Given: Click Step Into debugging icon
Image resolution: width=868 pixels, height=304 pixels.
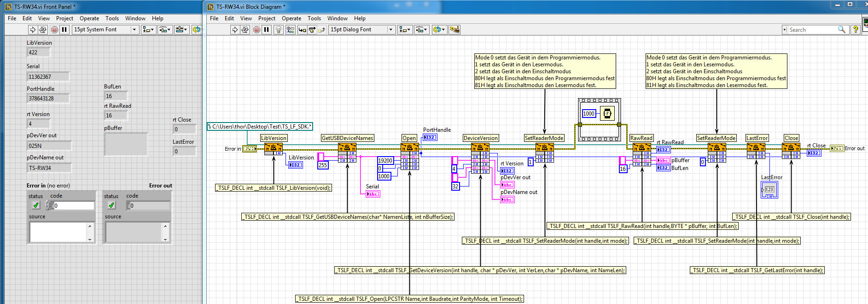Looking at the screenshot, I should (302, 29).
